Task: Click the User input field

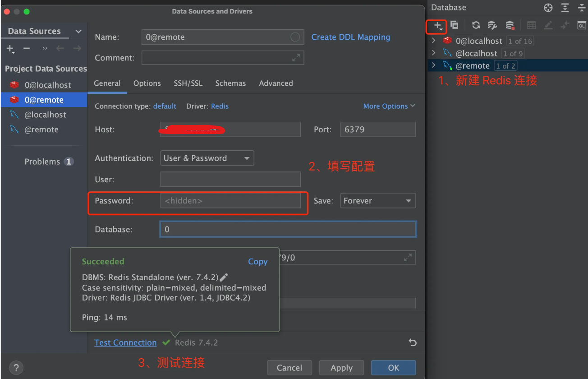Action: pyautogui.click(x=230, y=179)
